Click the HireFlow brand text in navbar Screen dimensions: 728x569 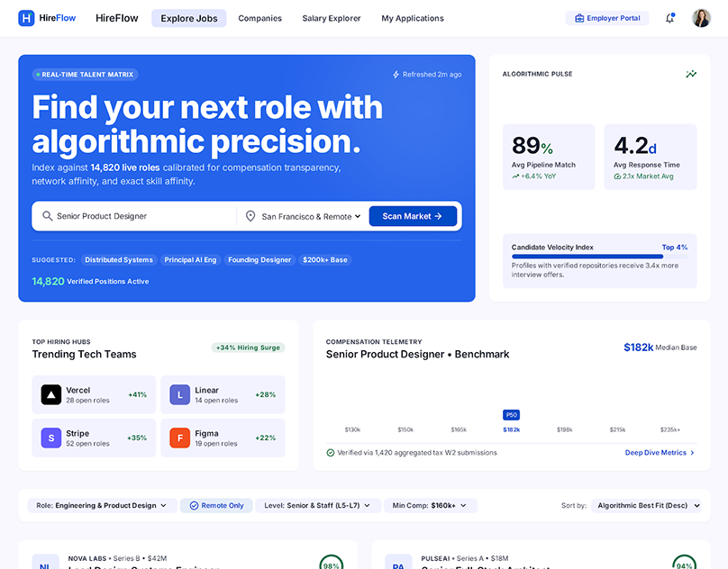(117, 18)
